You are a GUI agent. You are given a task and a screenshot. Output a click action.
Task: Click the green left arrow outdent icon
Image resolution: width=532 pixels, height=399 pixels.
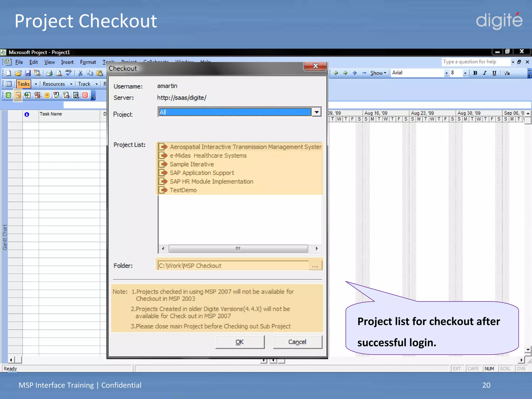336,73
